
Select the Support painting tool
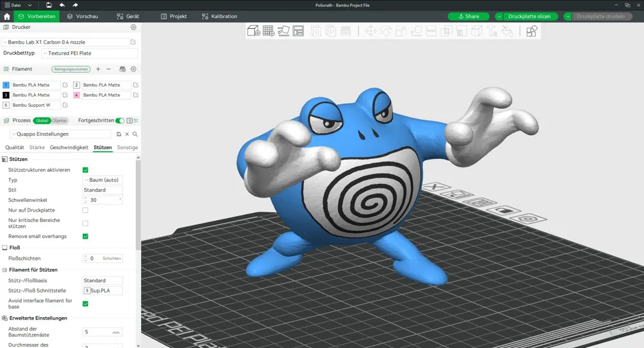click(462, 31)
